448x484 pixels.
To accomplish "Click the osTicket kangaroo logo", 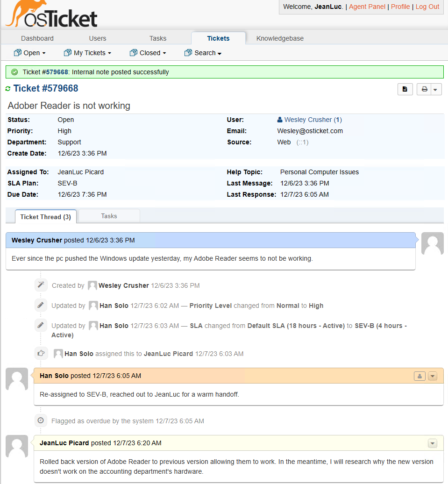I will pyautogui.click(x=51, y=14).
